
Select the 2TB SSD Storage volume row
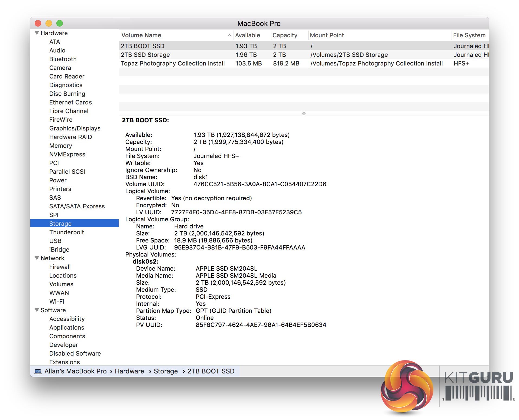click(304, 55)
